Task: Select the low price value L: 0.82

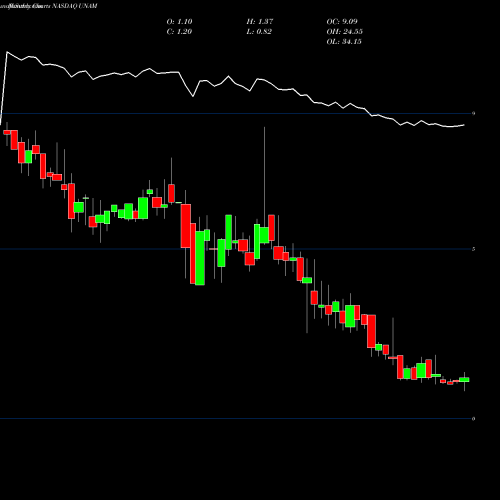Action: coord(259,31)
